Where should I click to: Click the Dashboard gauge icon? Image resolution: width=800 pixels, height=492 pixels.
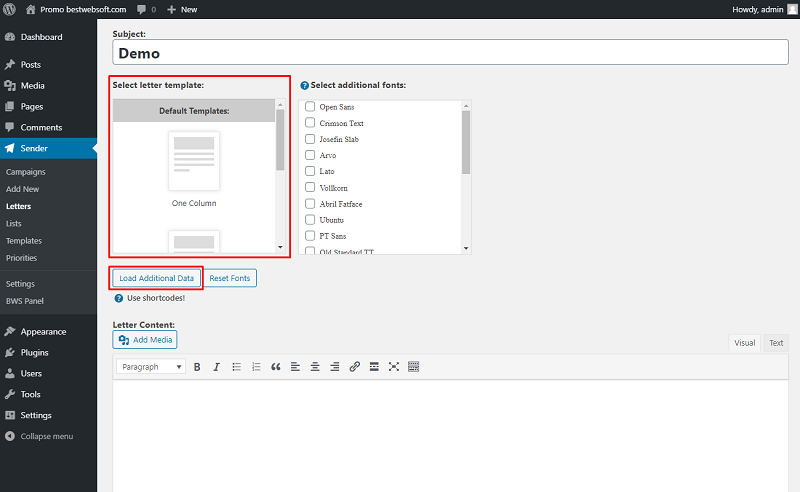point(10,37)
